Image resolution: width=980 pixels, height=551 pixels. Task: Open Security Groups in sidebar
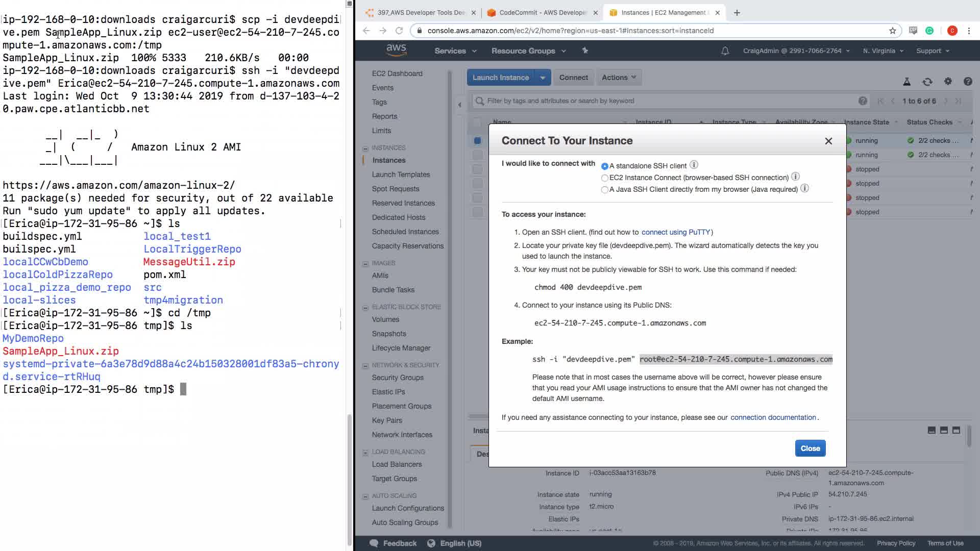(397, 378)
